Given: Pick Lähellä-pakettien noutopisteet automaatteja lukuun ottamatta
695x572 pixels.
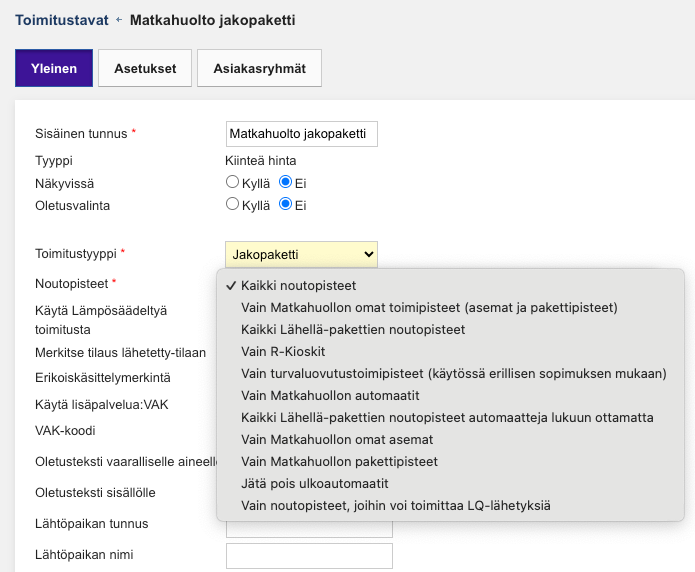Looking at the screenshot, I should click(x=450, y=418).
